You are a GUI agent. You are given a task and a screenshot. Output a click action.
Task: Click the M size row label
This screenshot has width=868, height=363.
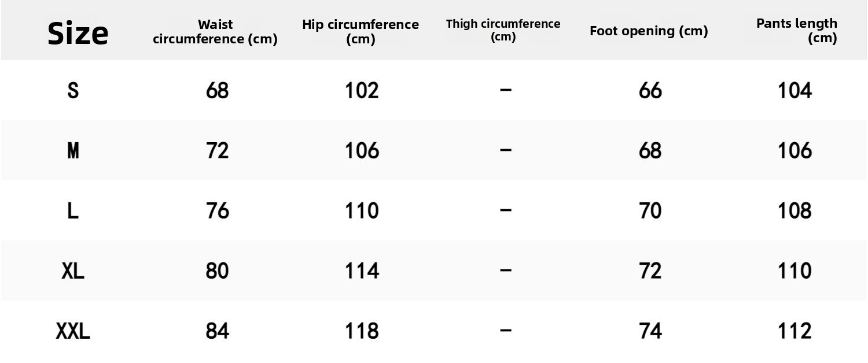coord(73,151)
